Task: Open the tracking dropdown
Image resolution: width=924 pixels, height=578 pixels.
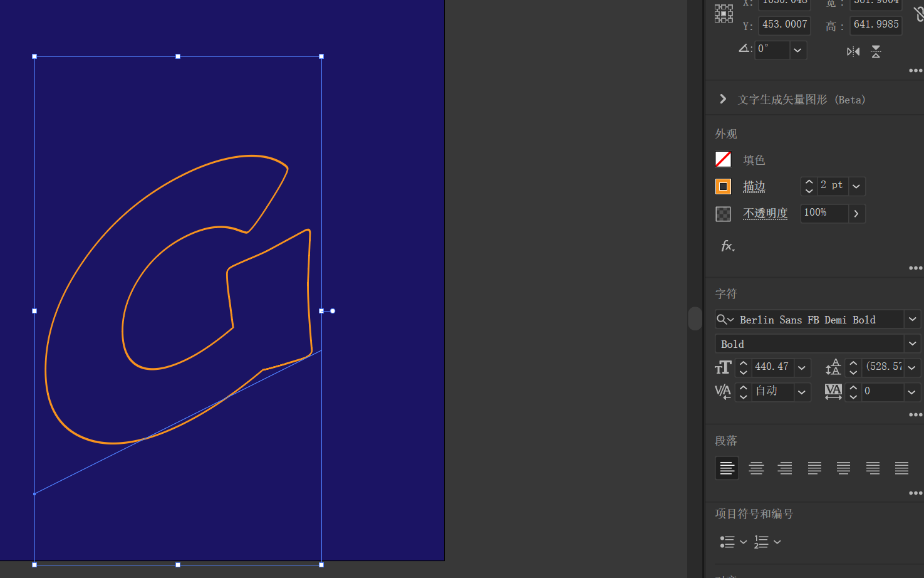Action: coord(912,392)
